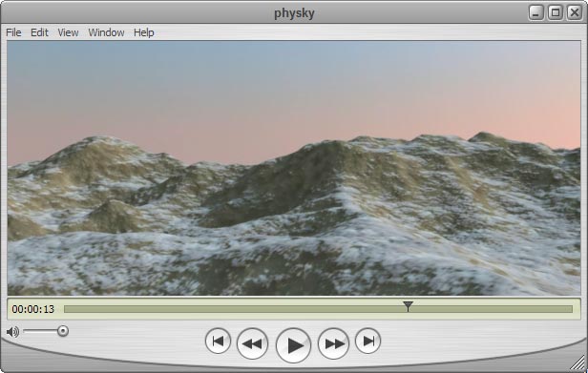The image size is (588, 373).
Task: Minimize the physky window
Action: click(536, 12)
